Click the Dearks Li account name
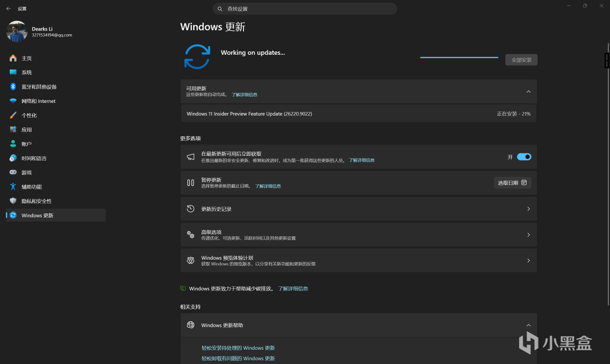 point(42,29)
